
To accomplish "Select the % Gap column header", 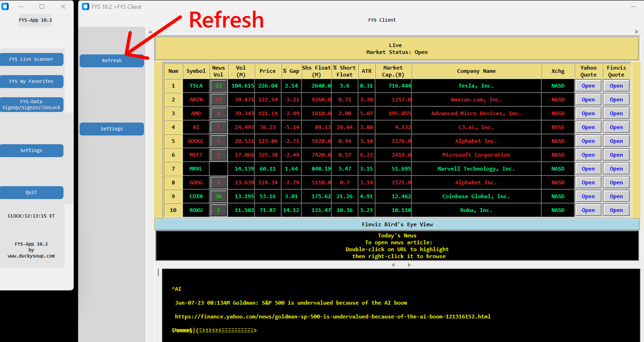I will point(291,71).
